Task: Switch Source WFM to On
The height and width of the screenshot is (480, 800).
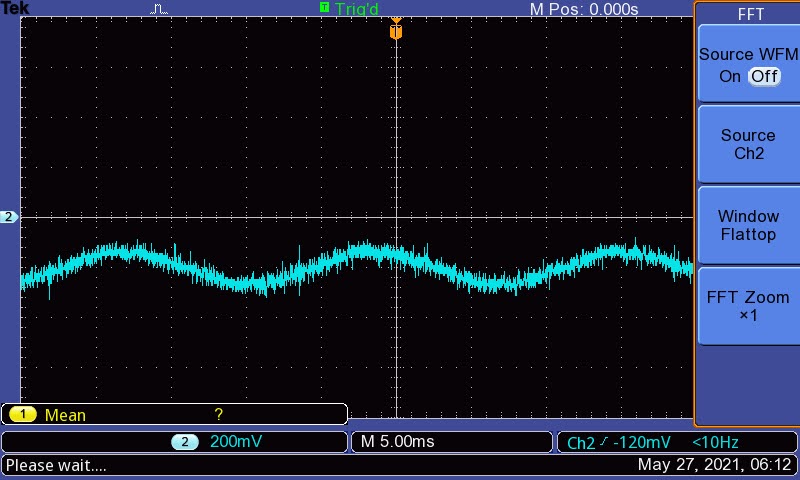Action: click(x=729, y=76)
